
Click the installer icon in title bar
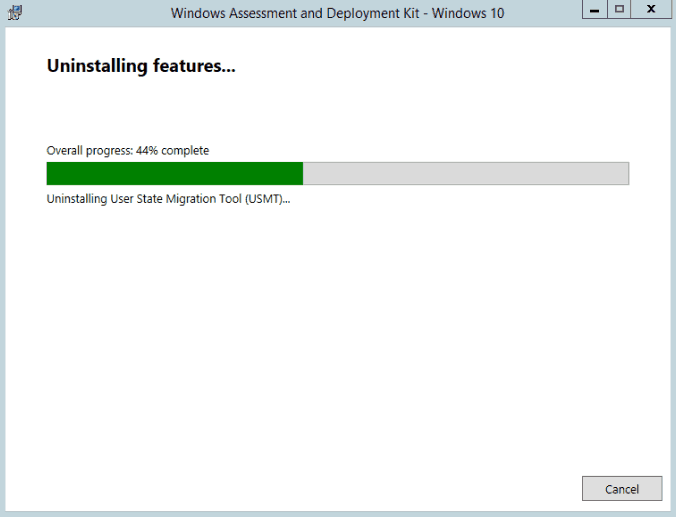click(15, 13)
